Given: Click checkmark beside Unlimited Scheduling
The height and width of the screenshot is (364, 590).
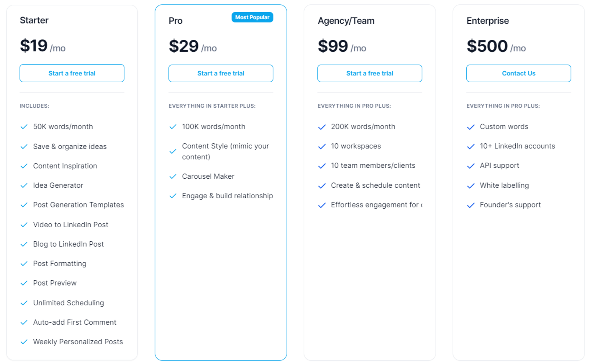Looking at the screenshot, I should [x=24, y=303].
